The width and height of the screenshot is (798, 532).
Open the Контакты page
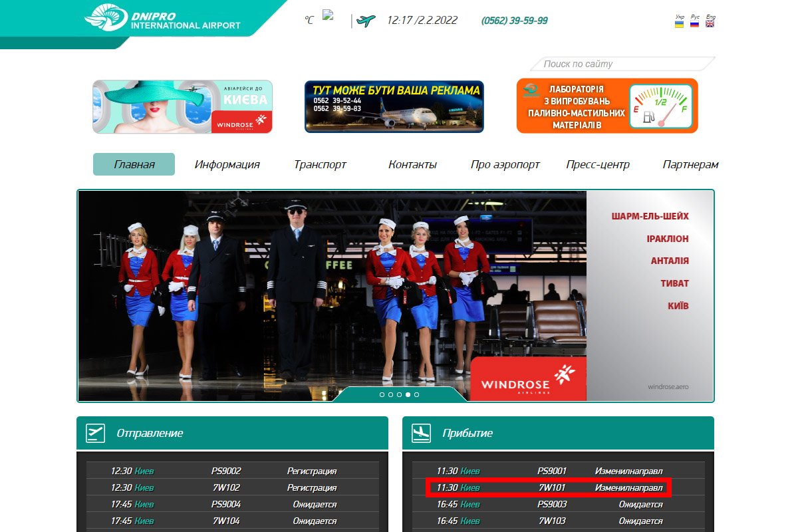point(412,164)
